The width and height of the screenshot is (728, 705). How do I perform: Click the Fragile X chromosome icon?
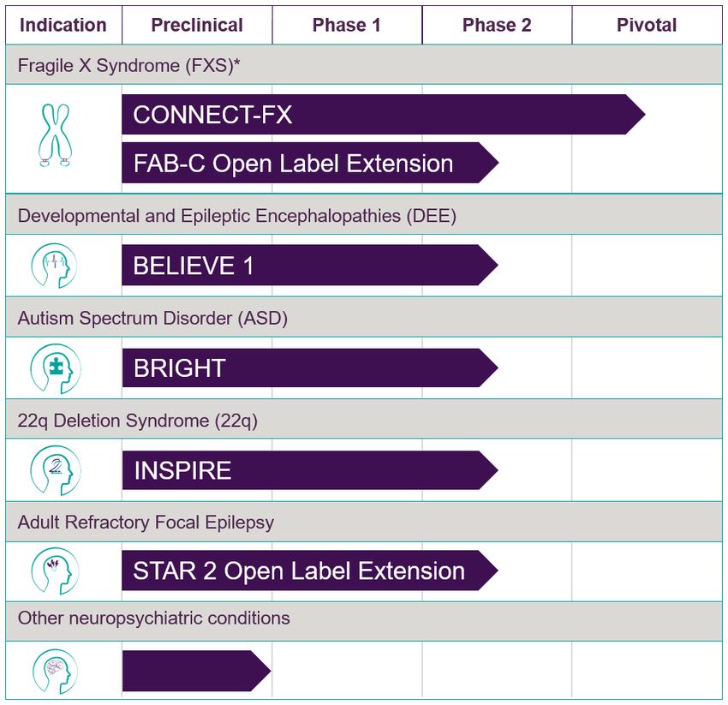click(x=56, y=135)
